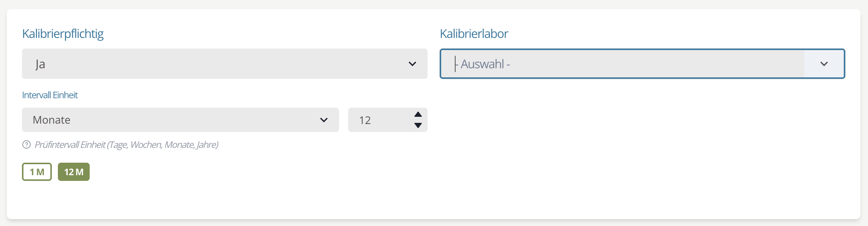Viewport: 868px width, 226px height.
Task: Click the chevron on the Kalibrierpflichtig dropdown
Action: point(413,64)
